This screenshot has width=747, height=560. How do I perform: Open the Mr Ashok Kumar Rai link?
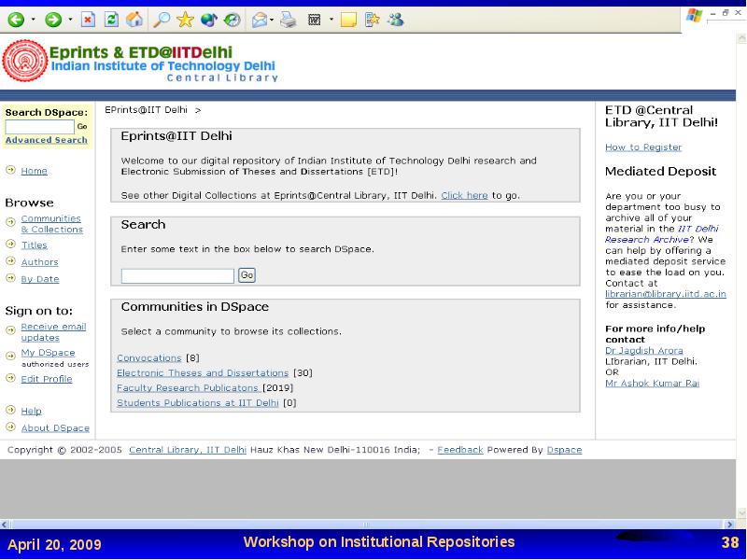pyautogui.click(x=652, y=384)
